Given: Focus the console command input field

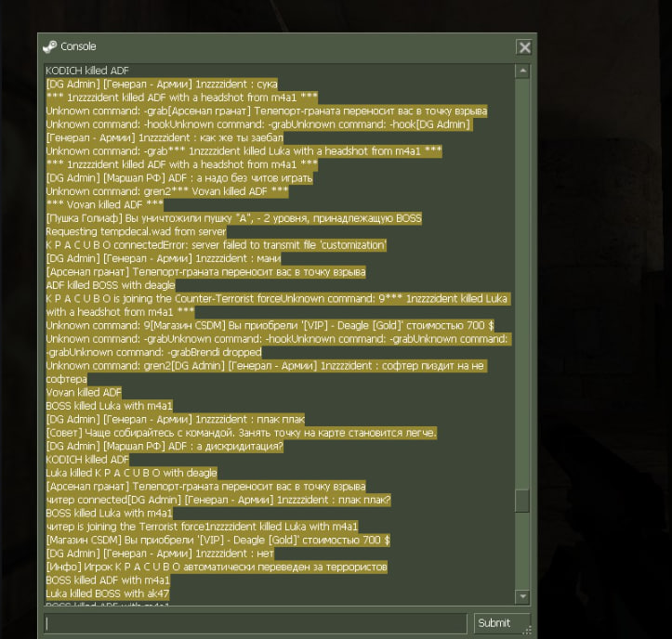Looking at the screenshot, I should point(255,623).
